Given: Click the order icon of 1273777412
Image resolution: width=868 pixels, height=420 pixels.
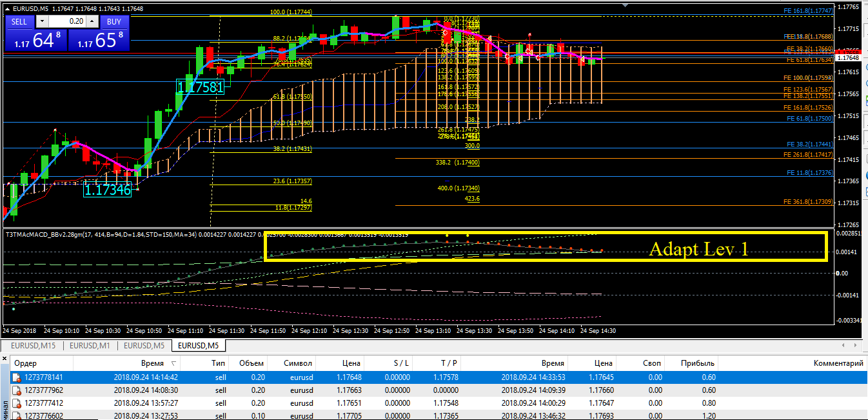Looking at the screenshot, I should tap(17, 403).
